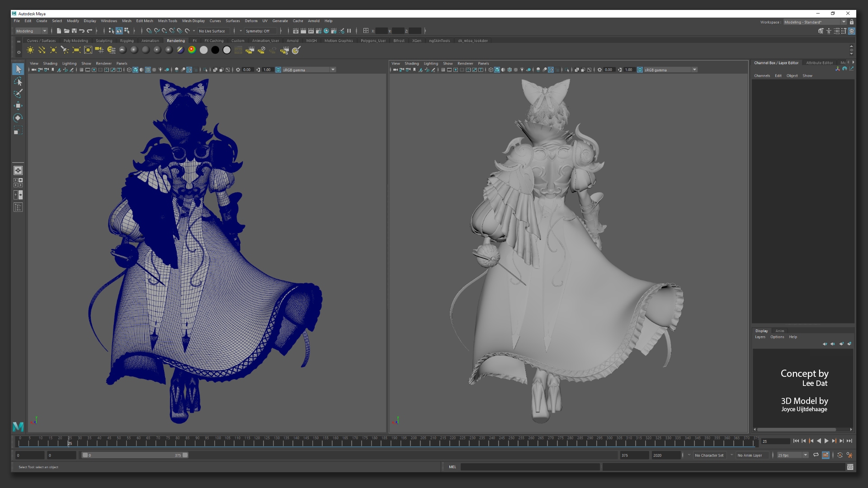Toggle smooth shade all in right viewport
Viewport: 868px width, 488px height.
tap(497, 70)
